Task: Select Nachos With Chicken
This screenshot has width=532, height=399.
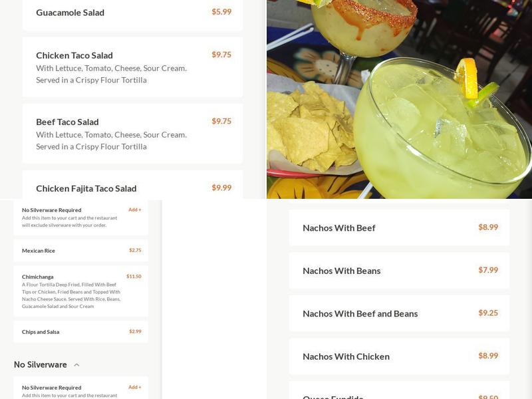Action: [x=346, y=356]
